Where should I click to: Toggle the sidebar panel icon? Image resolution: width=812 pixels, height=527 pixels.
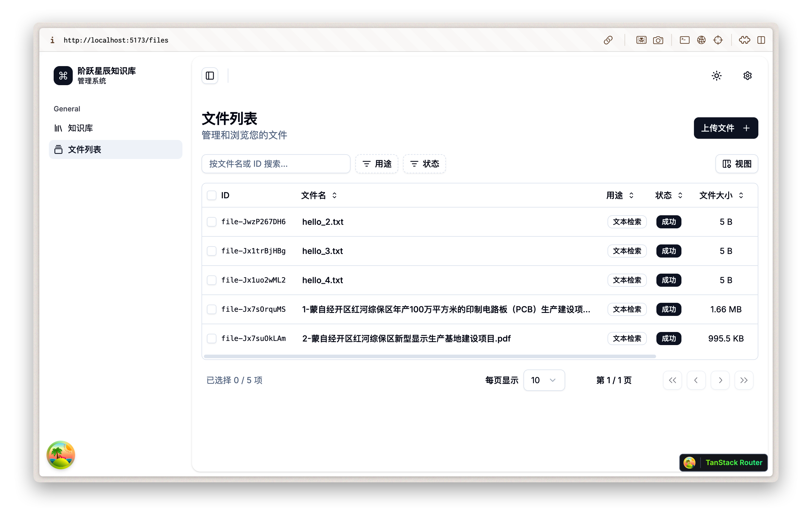click(x=210, y=76)
